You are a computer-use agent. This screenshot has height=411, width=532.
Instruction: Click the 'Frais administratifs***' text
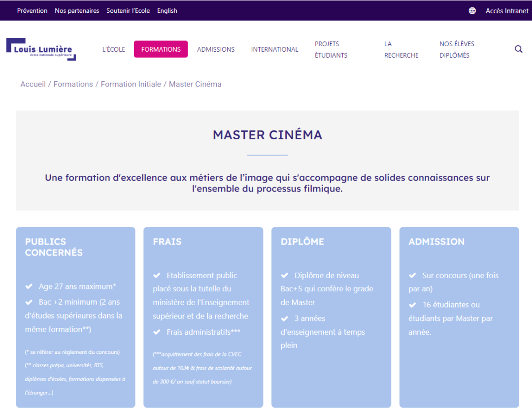click(x=203, y=332)
